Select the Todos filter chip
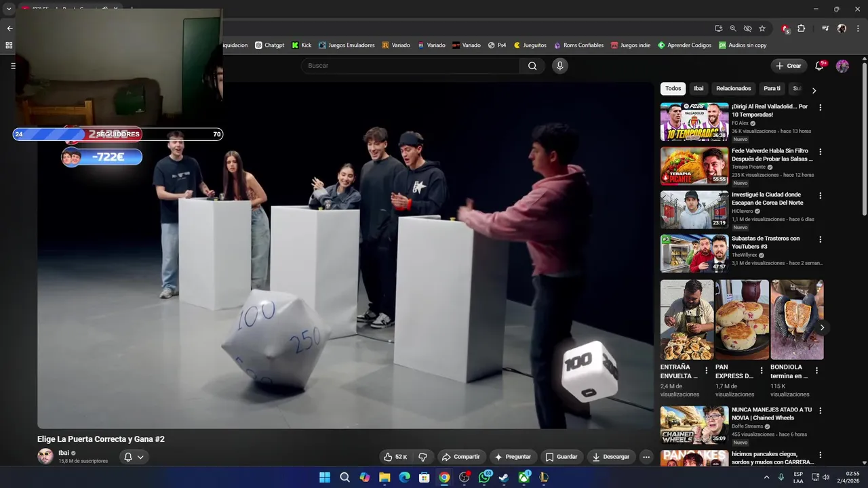The width and height of the screenshot is (868, 488). (673, 89)
